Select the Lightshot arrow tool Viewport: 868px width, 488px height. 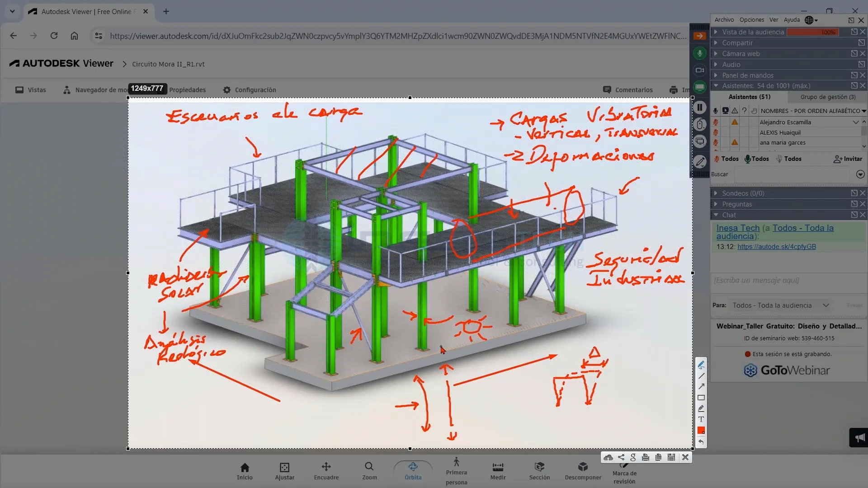coord(701,387)
